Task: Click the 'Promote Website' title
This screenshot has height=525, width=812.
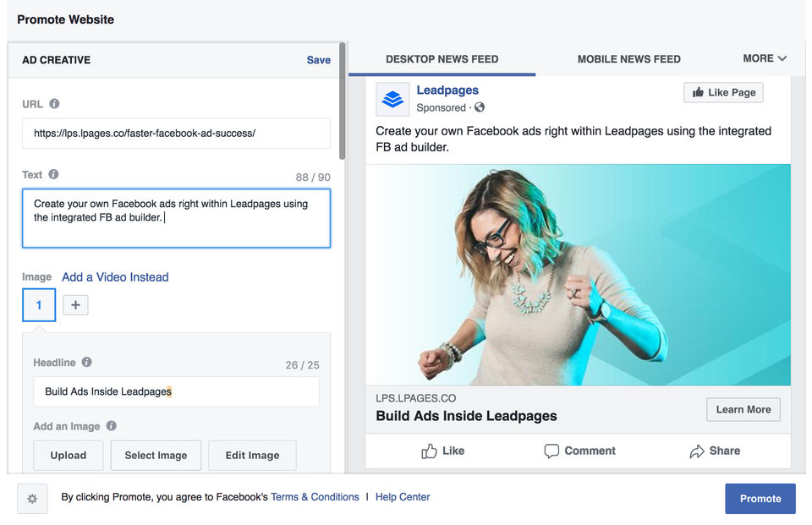Action: coord(65,19)
